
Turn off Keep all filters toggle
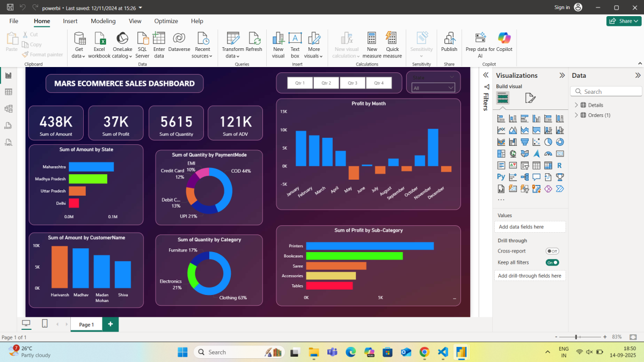pos(552,262)
